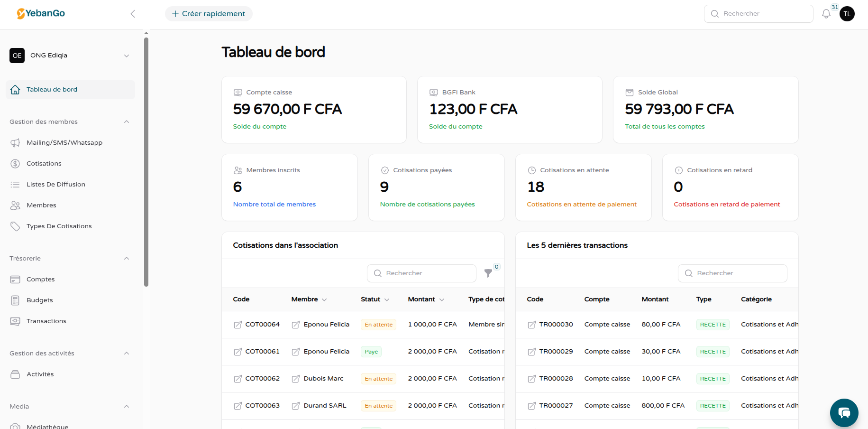Screen dimensions: 868x429
Task: Click the Solde du compte link on Compte caisse
Action: (259, 126)
